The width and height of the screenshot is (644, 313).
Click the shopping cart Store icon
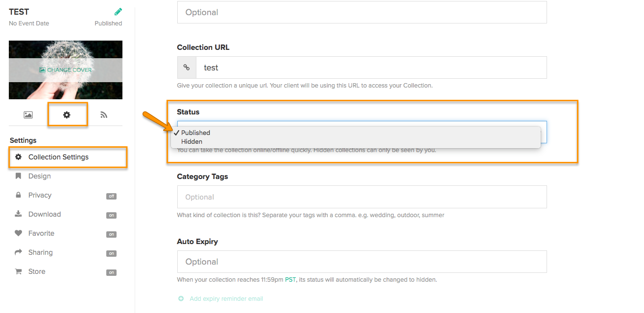point(19,271)
